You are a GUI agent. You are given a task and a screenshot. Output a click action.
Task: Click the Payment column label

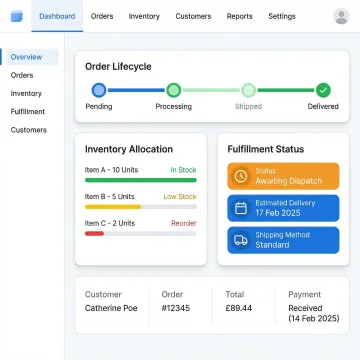[305, 294]
